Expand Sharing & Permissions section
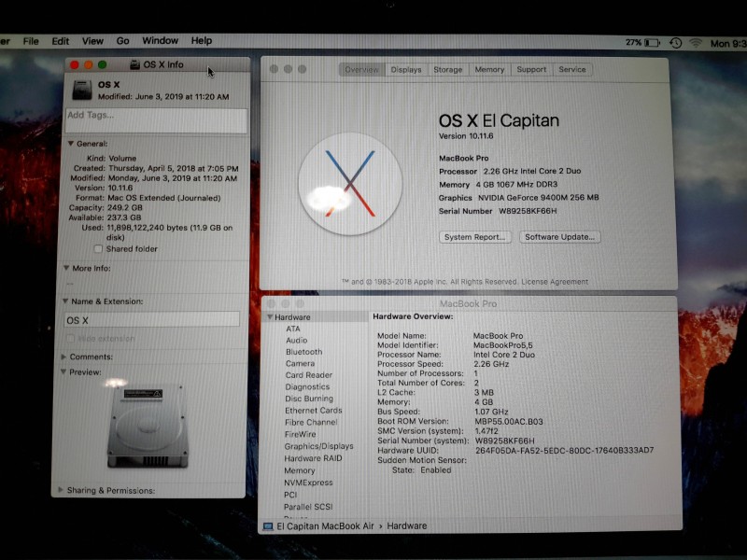The height and width of the screenshot is (560, 747). 61,490
